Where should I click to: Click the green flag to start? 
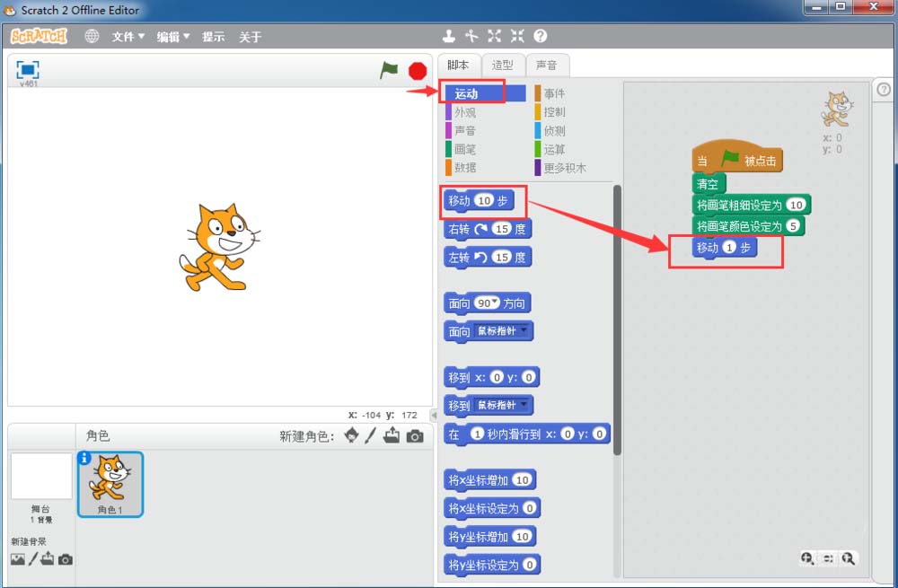click(389, 70)
